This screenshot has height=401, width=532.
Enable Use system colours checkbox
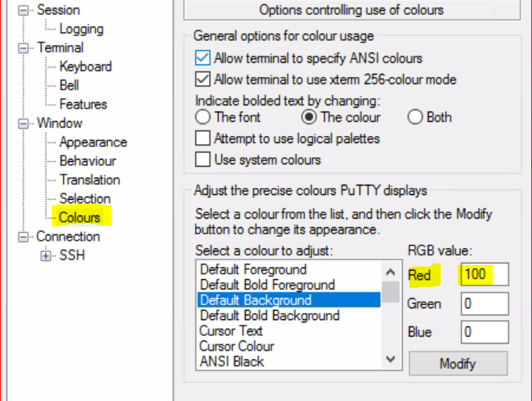coord(202,159)
